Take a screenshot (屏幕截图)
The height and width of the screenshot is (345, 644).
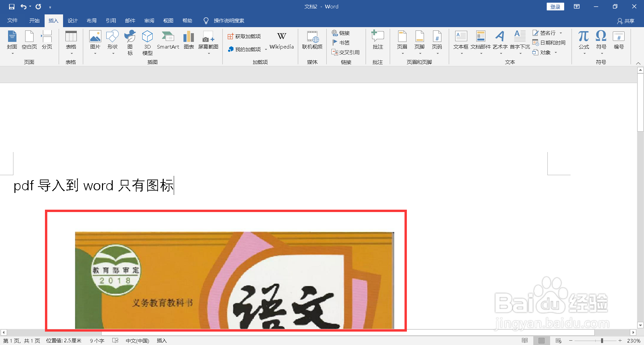[208, 43]
